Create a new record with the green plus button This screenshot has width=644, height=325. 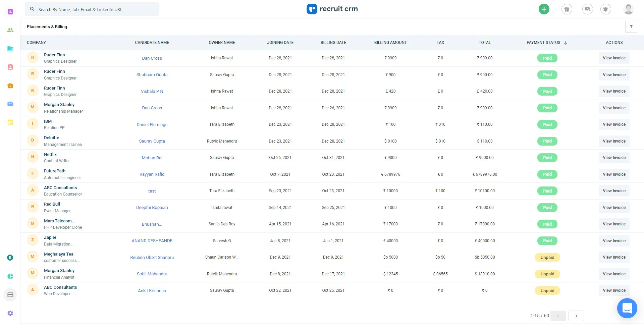coord(544,9)
